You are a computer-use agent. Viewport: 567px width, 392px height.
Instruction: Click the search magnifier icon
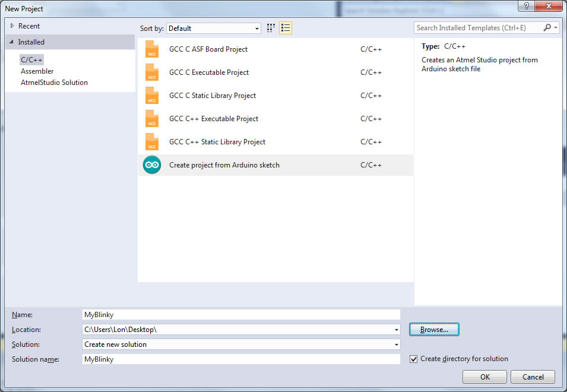click(x=547, y=28)
